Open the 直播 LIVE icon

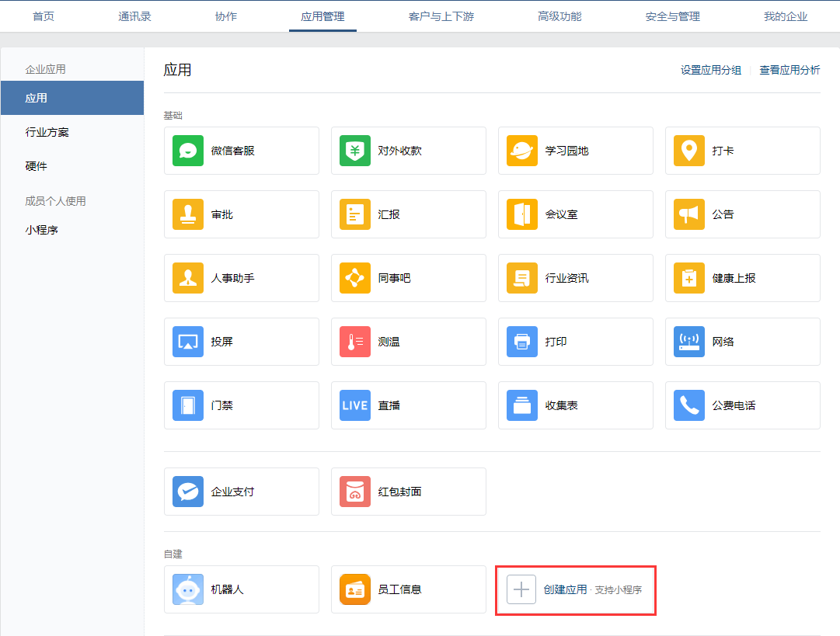(355, 405)
